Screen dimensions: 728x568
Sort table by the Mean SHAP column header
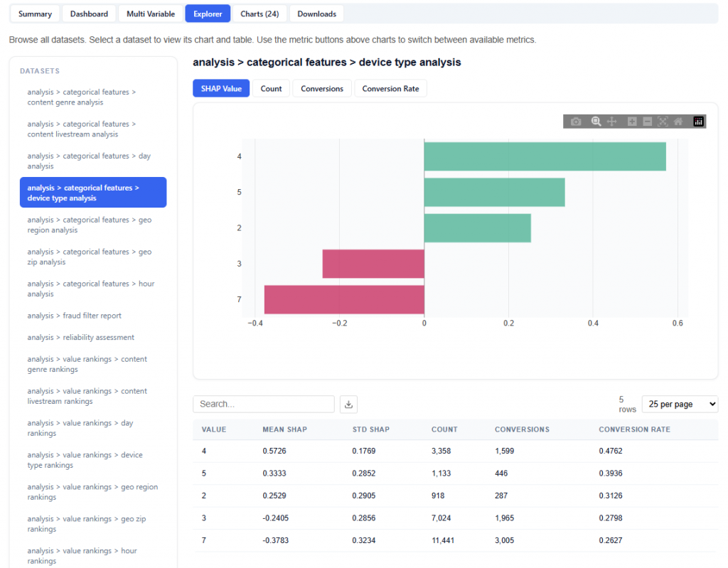pos(284,429)
